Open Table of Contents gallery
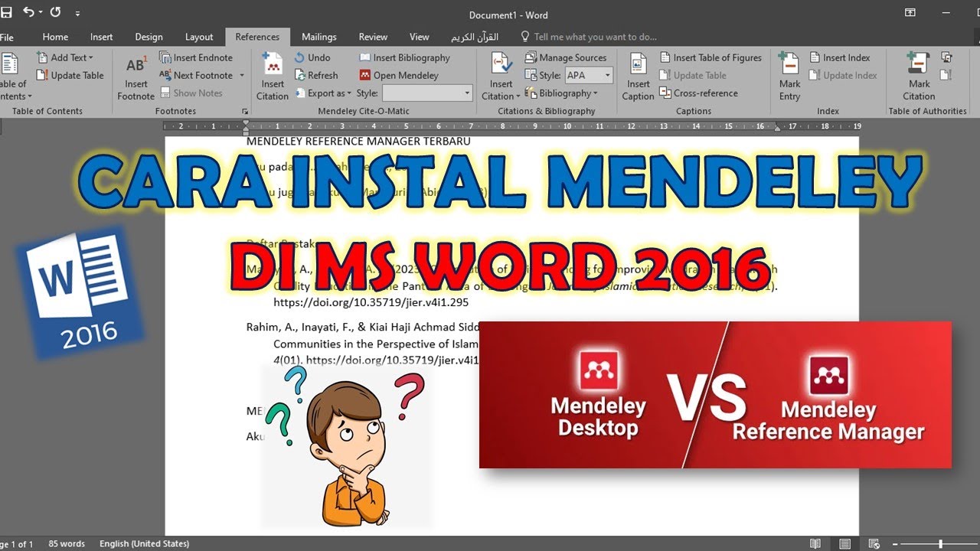Screen dimensions: 980x551 point(13,77)
